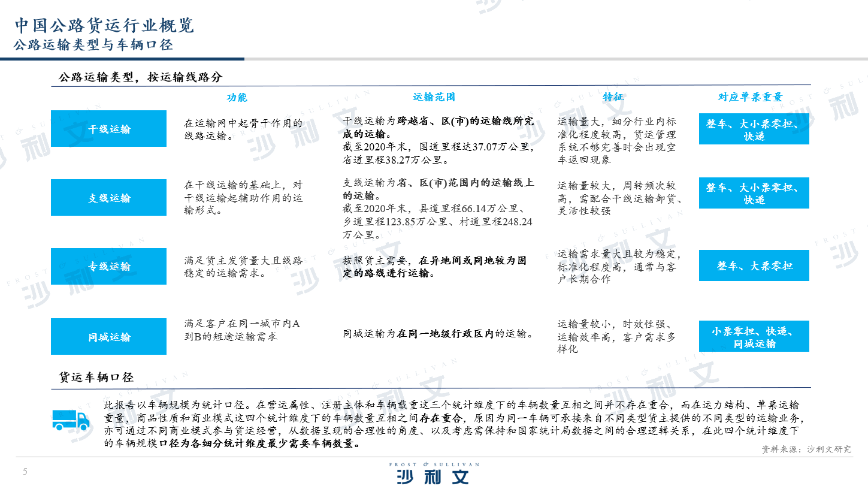Click 整车、大小票零担、快递 box in 支线运输 row
The width and height of the screenshot is (868, 489).
tap(754, 194)
